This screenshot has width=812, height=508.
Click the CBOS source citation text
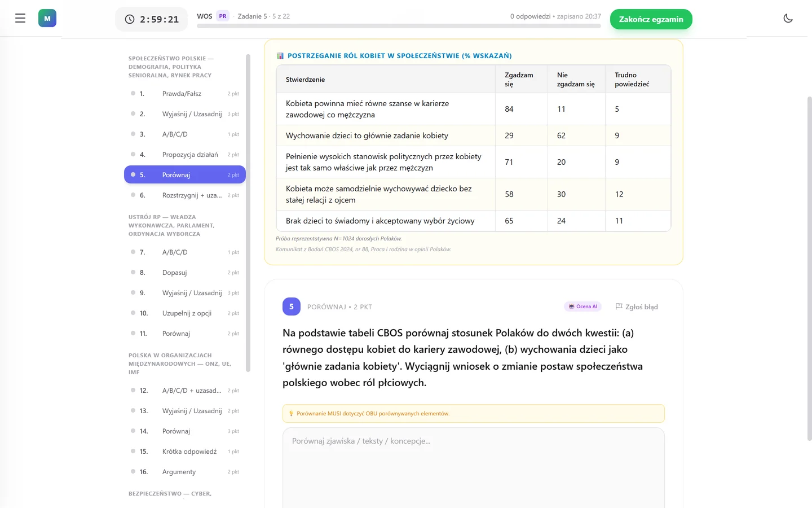(x=363, y=249)
